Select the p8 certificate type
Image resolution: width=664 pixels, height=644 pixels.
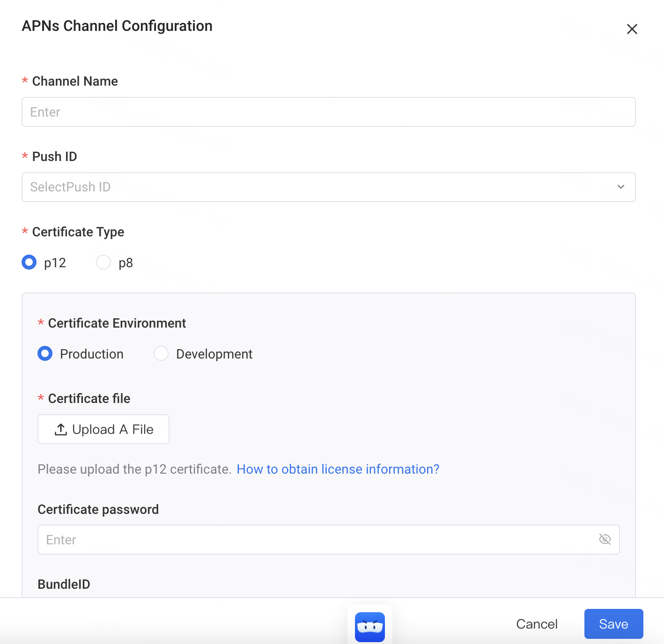point(103,262)
